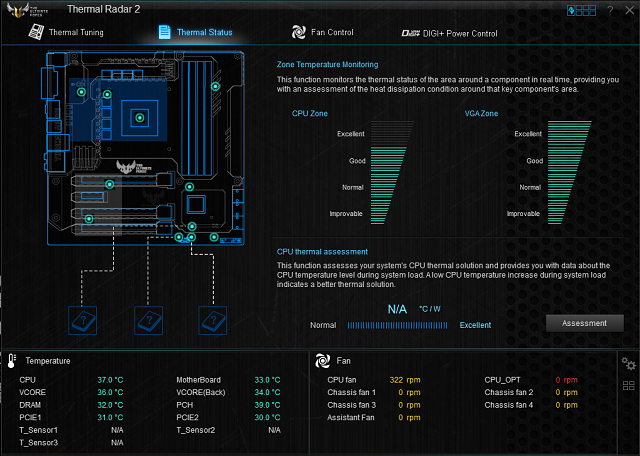Click the left thermal sensor placeholder icon
Screen dimensions: 640x456
[x=82, y=320]
